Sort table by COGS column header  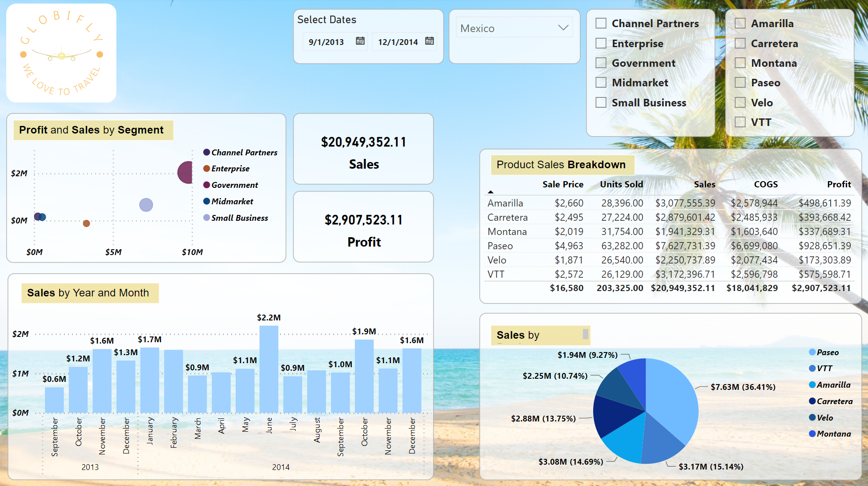tap(766, 184)
